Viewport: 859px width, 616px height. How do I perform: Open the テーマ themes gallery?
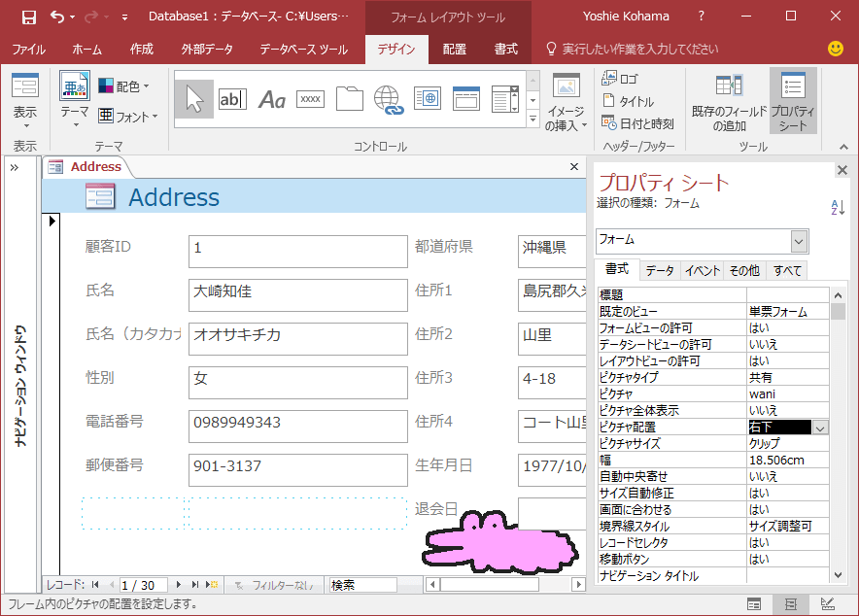pyautogui.click(x=75, y=100)
